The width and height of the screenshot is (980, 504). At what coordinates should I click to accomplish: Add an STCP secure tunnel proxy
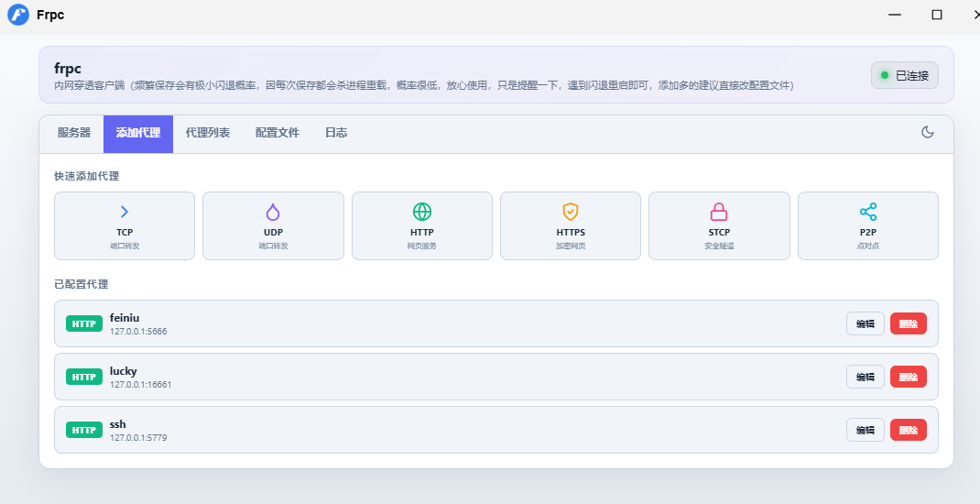pyautogui.click(x=719, y=225)
